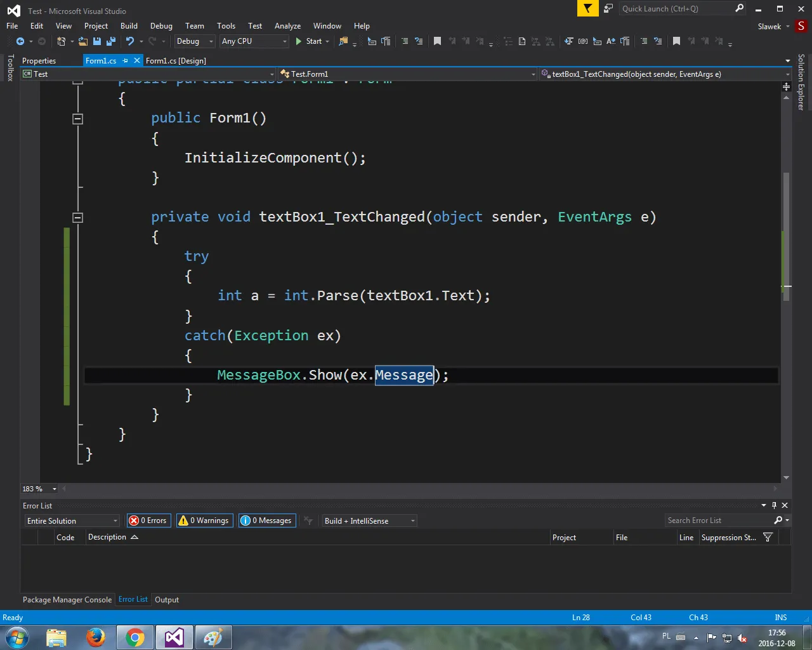Click the Find in Files icon
The height and width of the screenshot is (650, 812).
pos(343,41)
